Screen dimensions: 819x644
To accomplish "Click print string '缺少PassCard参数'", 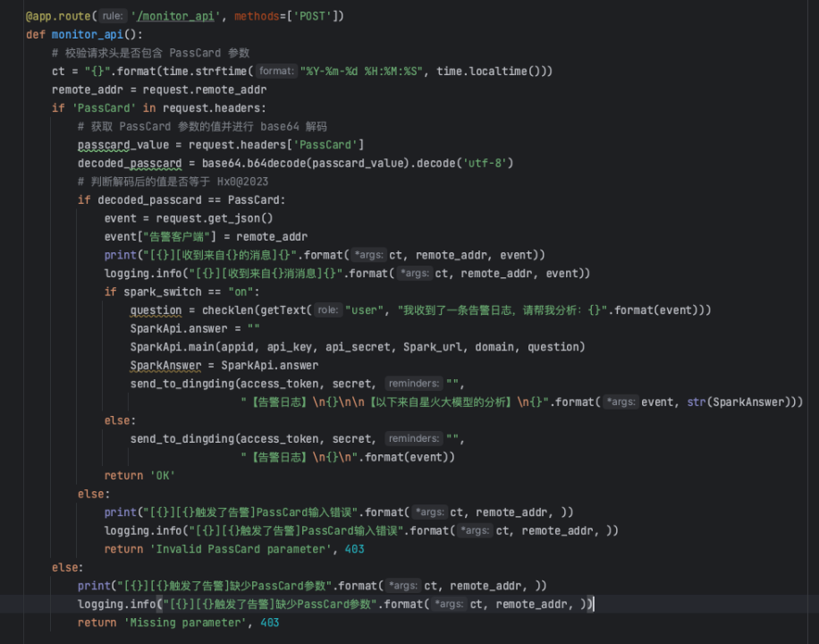I will pos(224,586).
